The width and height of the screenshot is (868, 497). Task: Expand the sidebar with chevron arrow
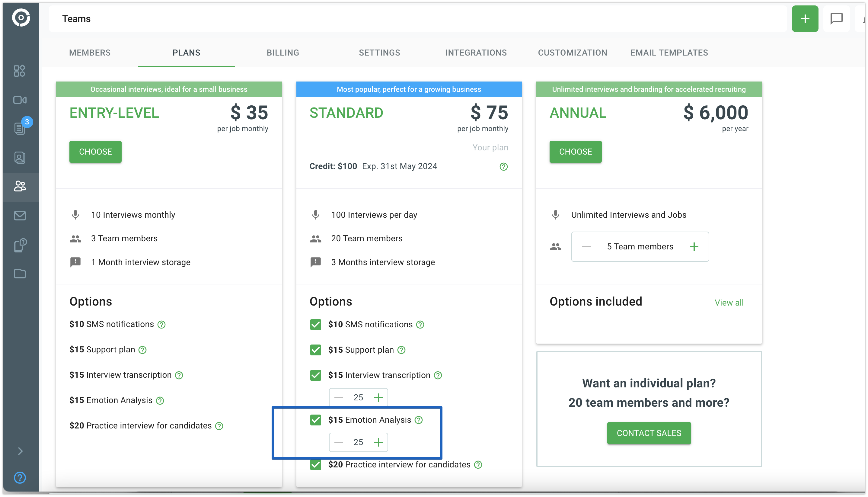pos(20,451)
